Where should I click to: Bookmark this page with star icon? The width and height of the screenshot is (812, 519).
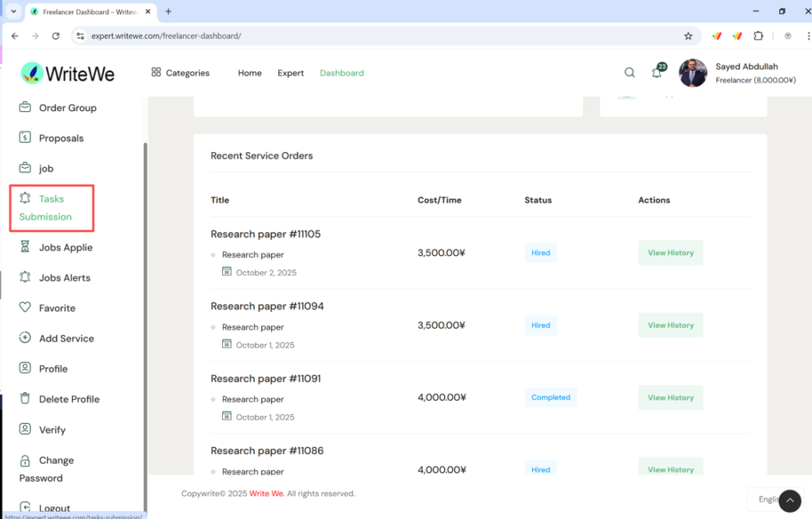pos(688,36)
